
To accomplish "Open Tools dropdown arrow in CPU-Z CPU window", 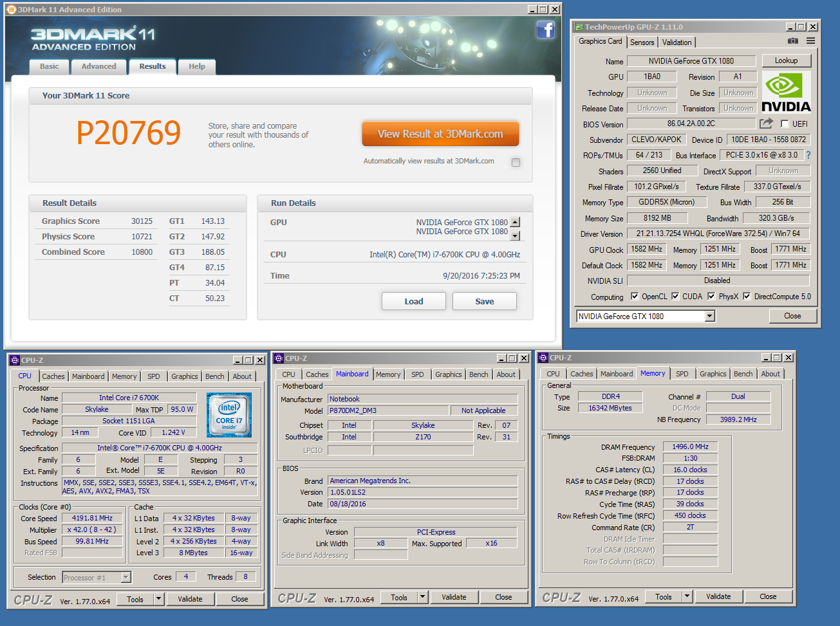I will [158, 599].
